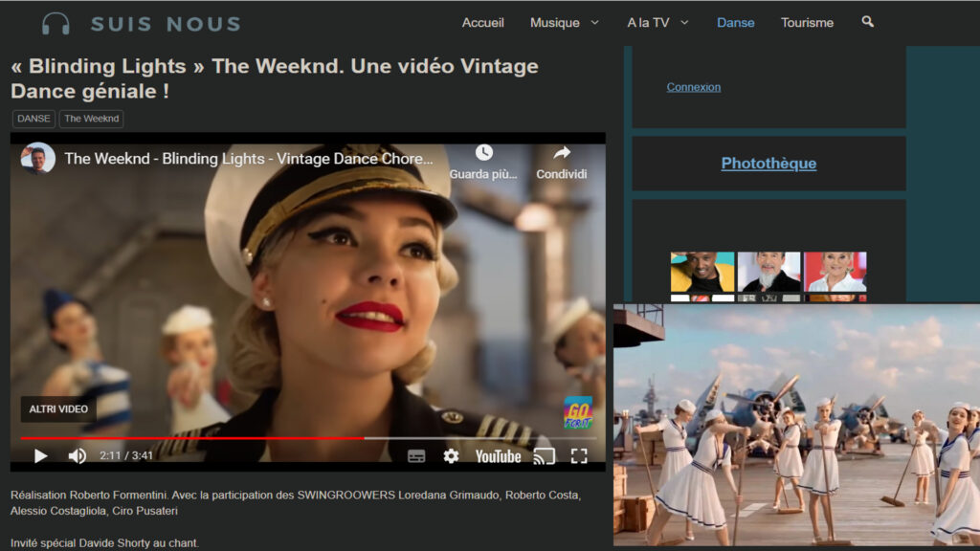Click the DANSE tag
980x551 pixels.
point(33,119)
